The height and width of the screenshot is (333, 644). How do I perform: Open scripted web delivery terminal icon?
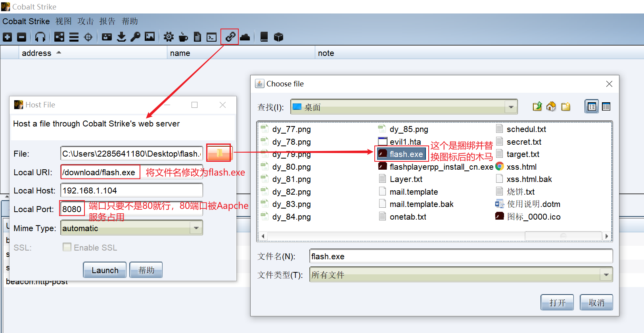coord(212,38)
